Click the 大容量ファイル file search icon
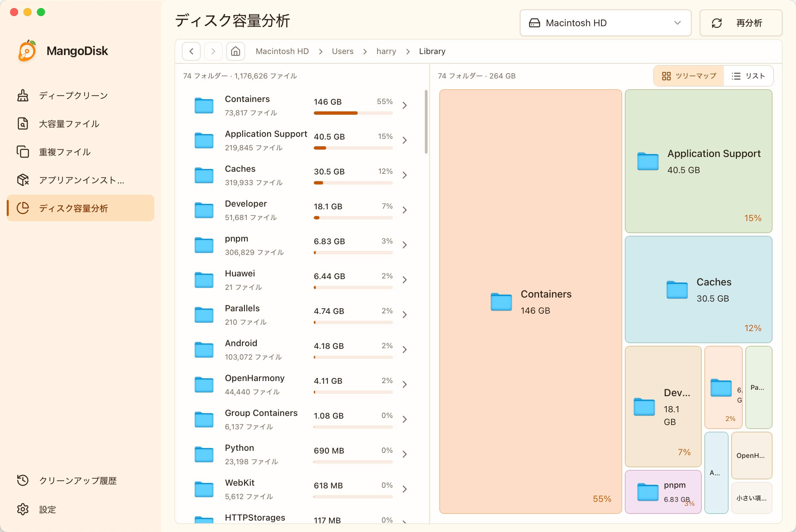The width and height of the screenshot is (796, 532). coord(23,124)
